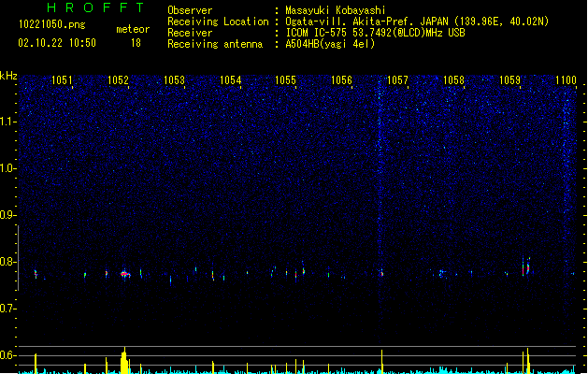588x374 pixels.
Task: Click the 'Receiving antenna' label
Action: [215, 44]
